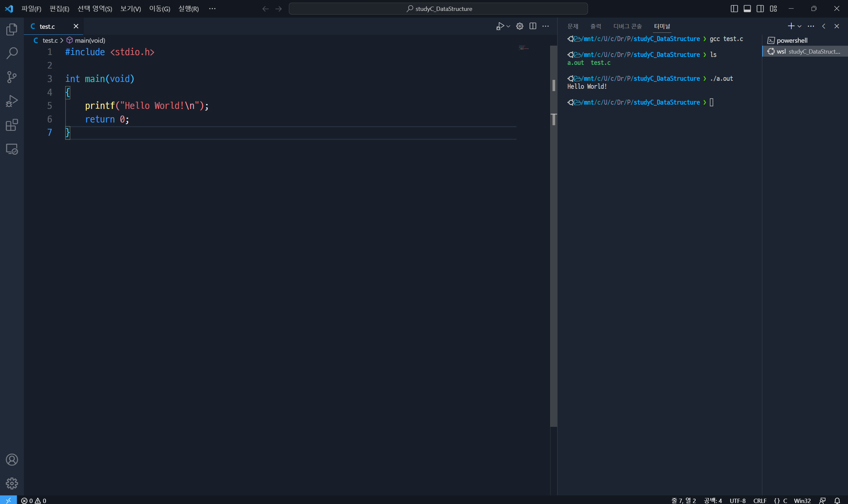Screen dimensions: 848x504
Task: Toggle the primary side bar
Action: coord(734,9)
